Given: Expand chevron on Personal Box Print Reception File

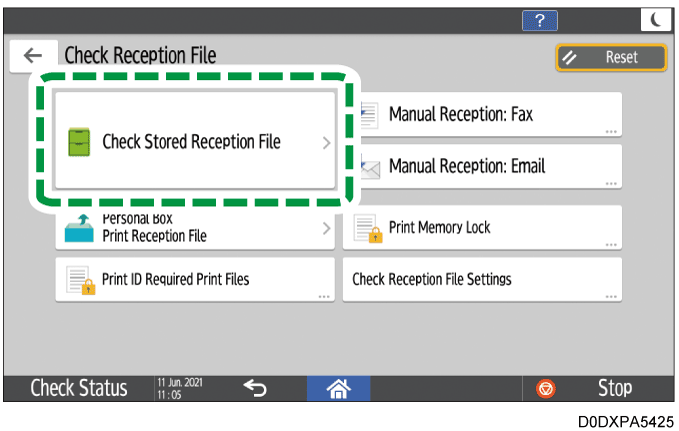Looking at the screenshot, I should (326, 229).
